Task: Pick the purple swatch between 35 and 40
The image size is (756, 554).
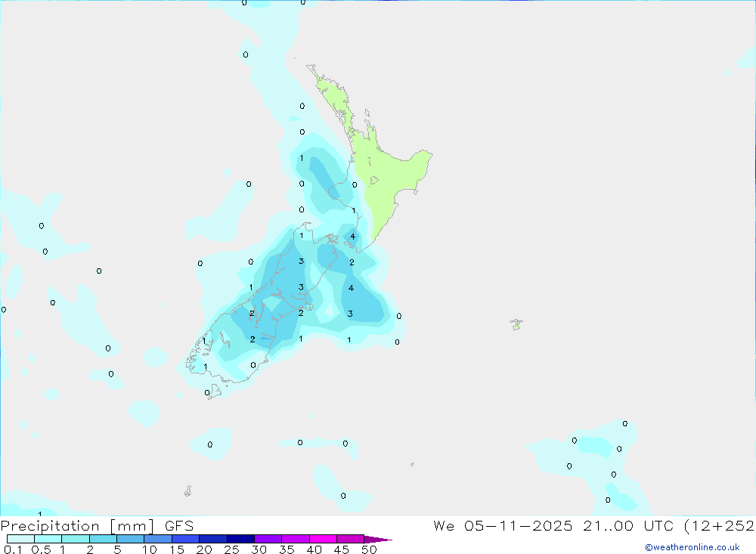Action: tap(296, 539)
